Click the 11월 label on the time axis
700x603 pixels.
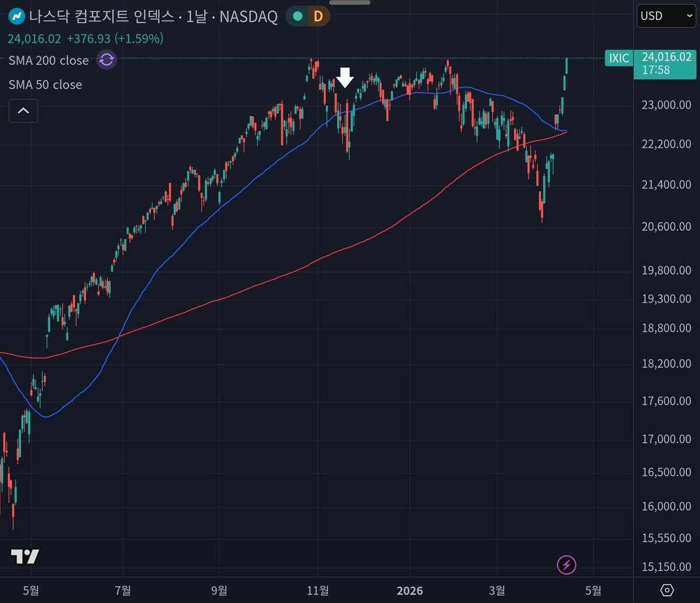click(317, 590)
